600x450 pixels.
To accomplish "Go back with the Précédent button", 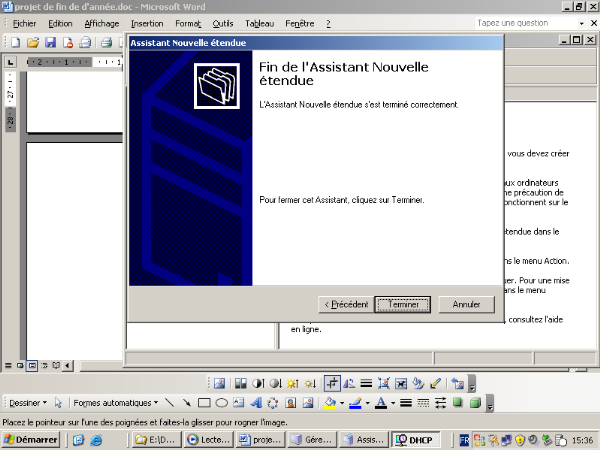I will [345, 304].
